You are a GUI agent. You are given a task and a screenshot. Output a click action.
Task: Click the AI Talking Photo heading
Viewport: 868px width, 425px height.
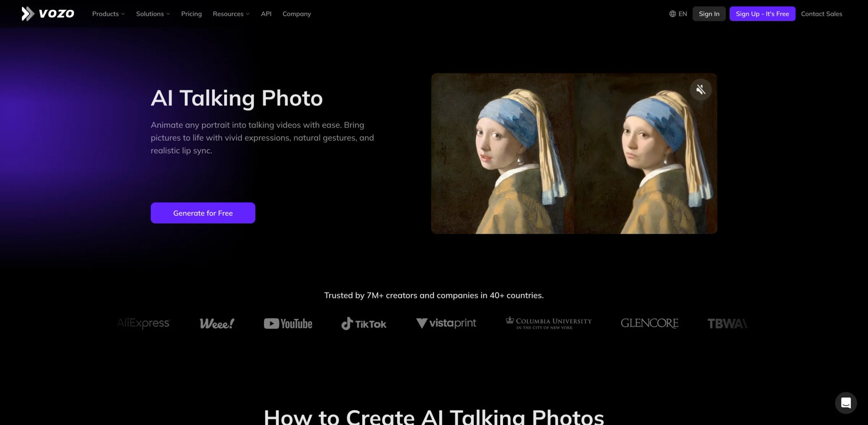(237, 98)
